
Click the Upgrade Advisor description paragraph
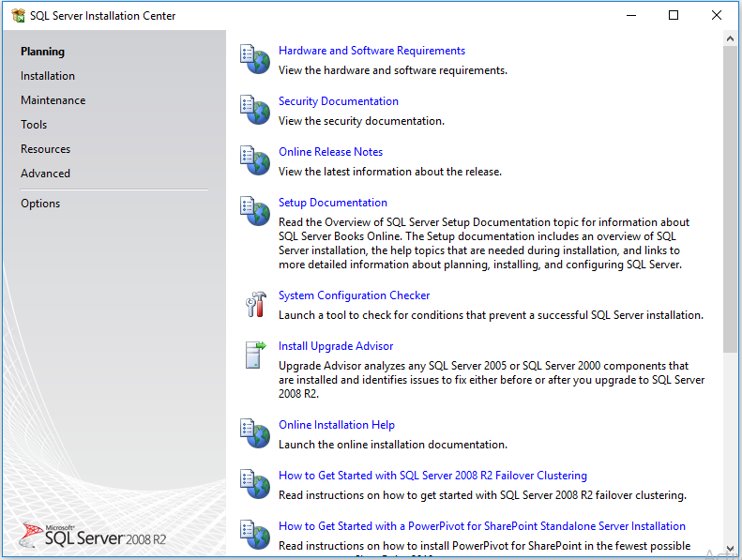coord(492,380)
